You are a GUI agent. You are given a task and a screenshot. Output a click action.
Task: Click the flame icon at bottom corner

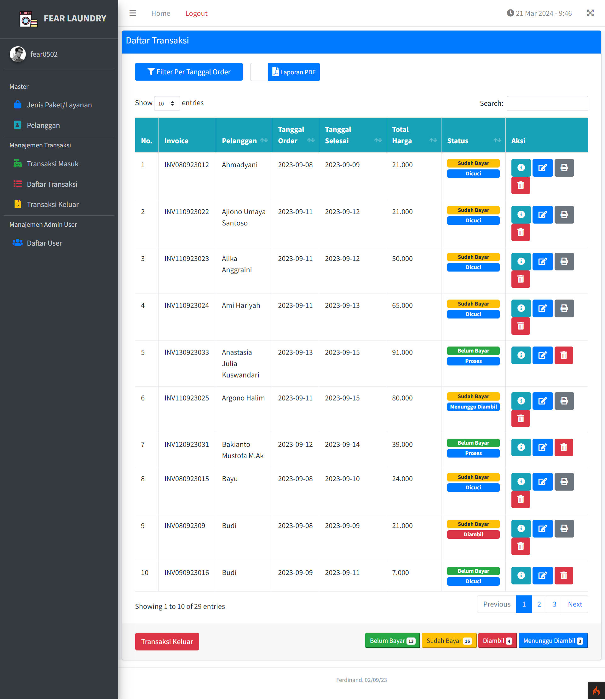[596, 691]
